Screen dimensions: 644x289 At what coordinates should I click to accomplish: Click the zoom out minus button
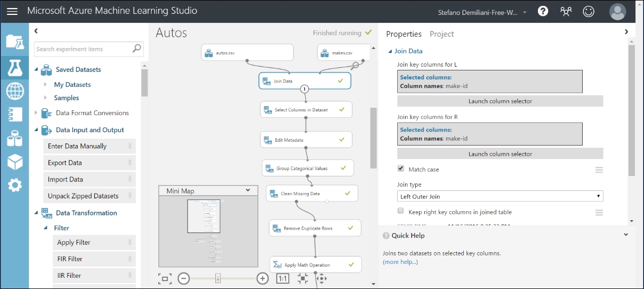(183, 278)
